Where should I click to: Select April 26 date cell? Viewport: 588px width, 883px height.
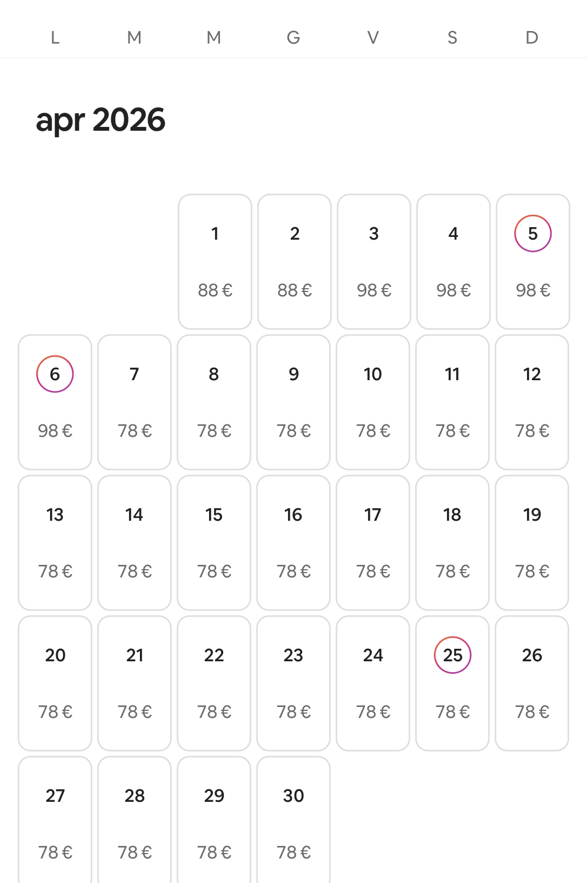(532, 683)
